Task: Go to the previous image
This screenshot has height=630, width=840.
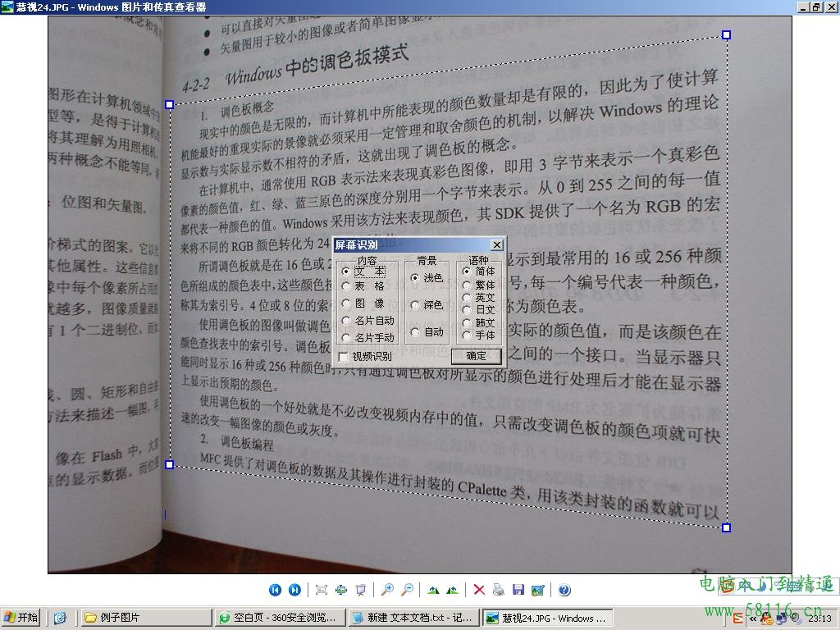Action: click(275, 589)
